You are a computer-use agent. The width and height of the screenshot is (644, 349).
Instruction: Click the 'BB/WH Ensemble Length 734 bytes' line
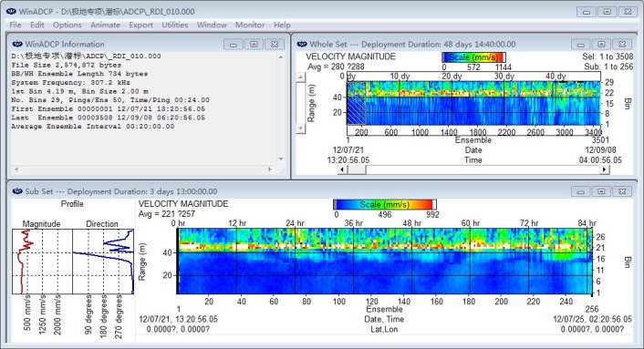pos(79,74)
